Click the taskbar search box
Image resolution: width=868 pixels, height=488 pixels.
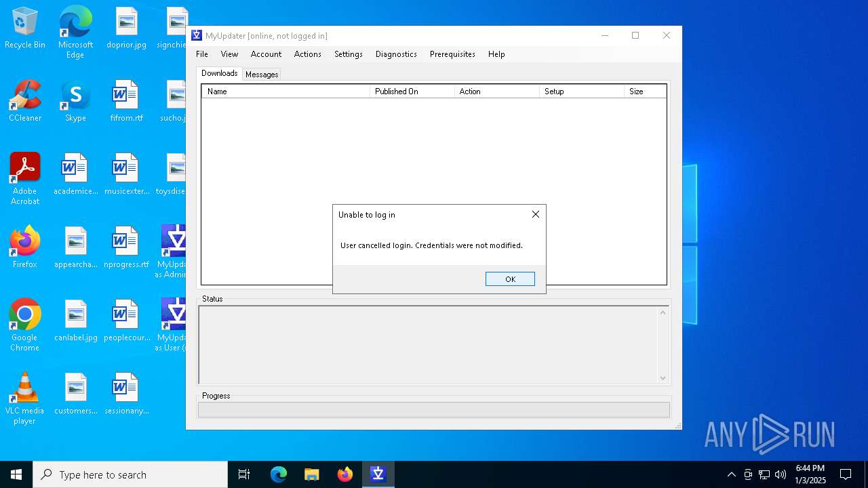[x=130, y=474]
